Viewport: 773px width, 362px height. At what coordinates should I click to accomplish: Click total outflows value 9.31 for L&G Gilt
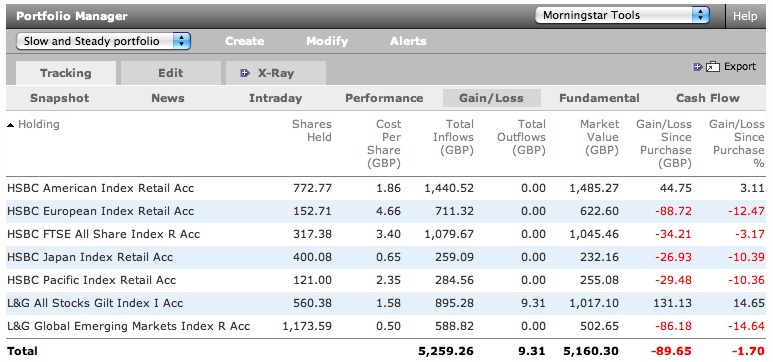(533, 303)
